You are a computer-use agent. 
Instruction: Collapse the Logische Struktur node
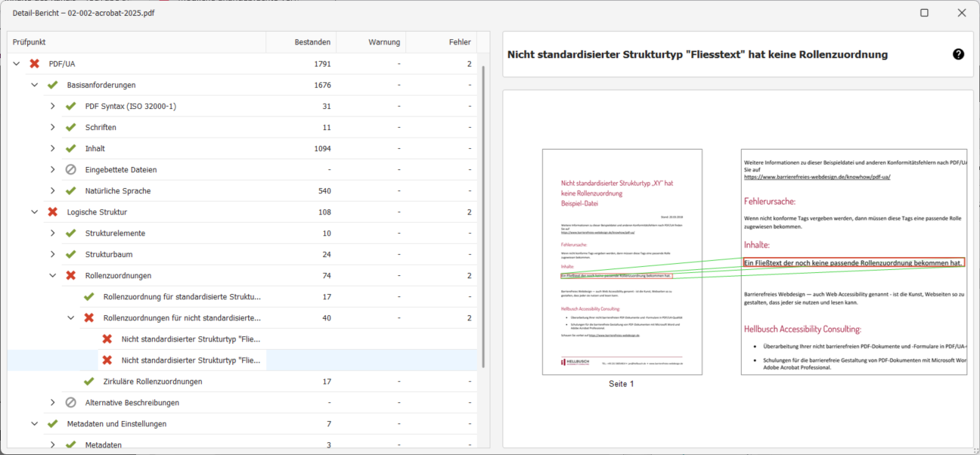tap(35, 212)
